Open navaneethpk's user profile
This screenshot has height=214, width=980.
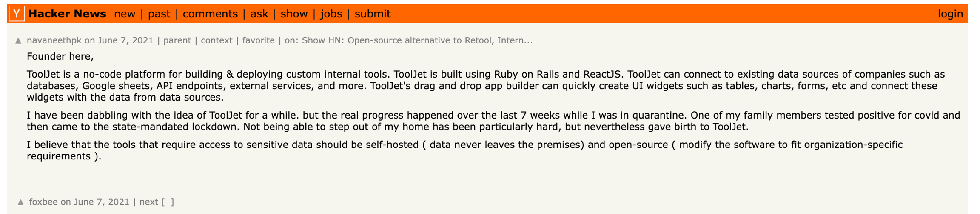point(54,40)
